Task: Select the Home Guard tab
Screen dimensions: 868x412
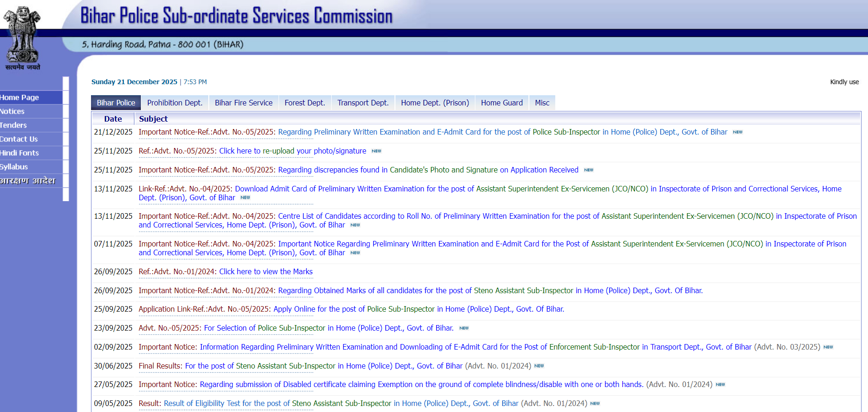Action: click(x=502, y=103)
